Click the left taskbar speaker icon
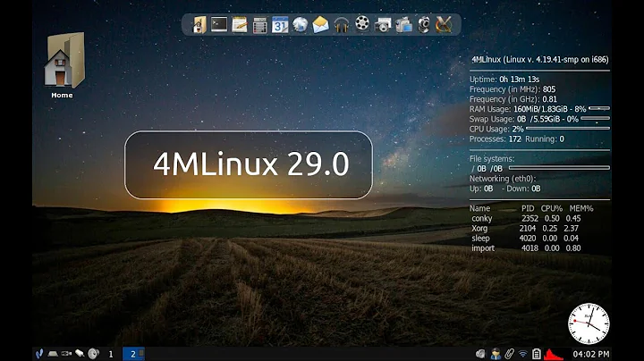644x361 pixels. (x=93, y=354)
